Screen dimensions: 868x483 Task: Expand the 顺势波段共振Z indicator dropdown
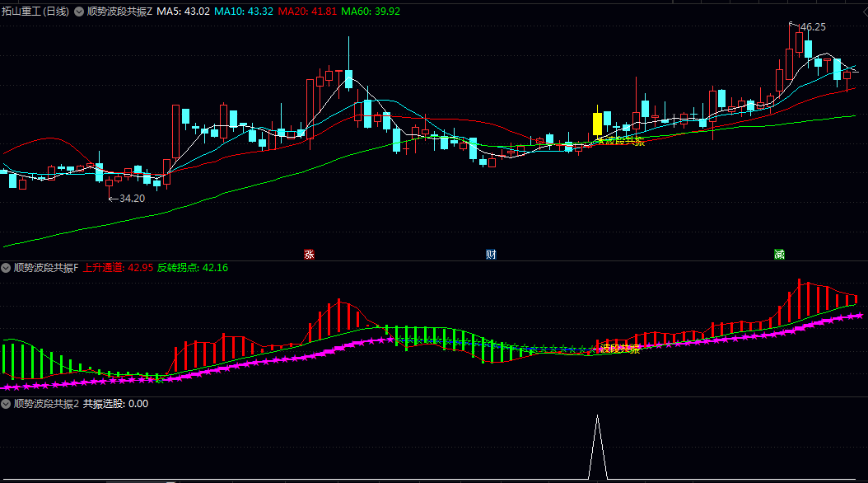[x=79, y=11]
